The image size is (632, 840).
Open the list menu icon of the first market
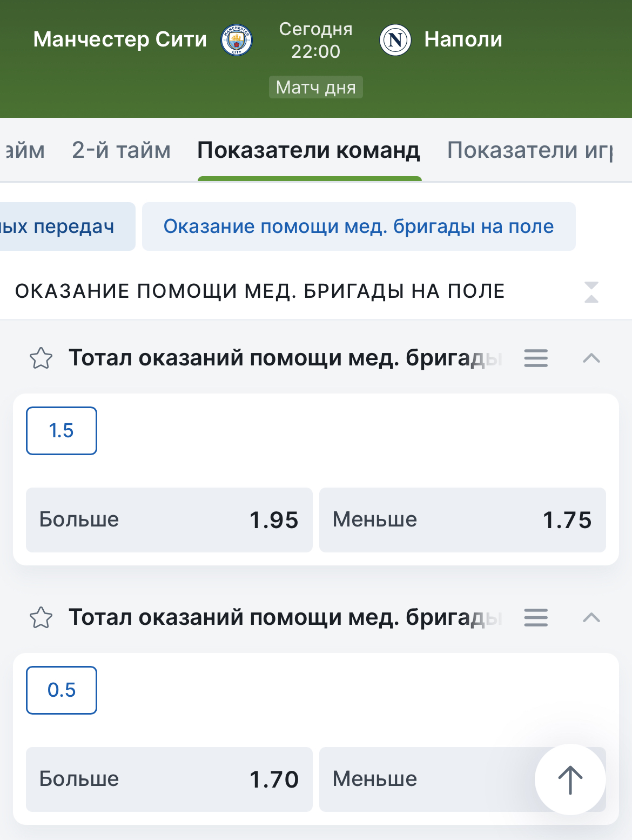[536, 358]
